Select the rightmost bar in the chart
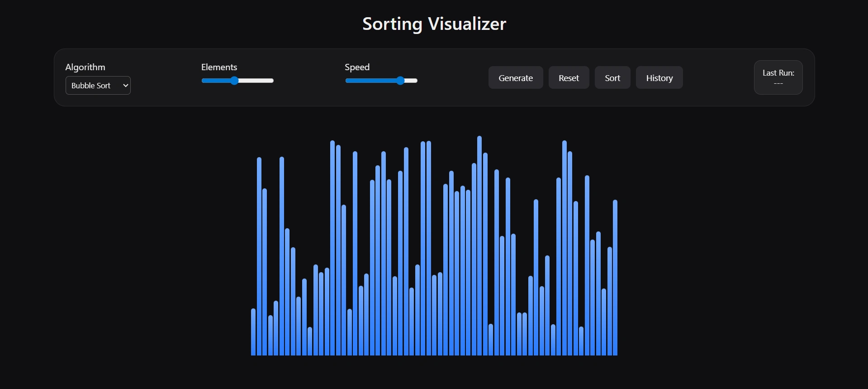Screen dimensions: 868x389 click(x=615, y=279)
